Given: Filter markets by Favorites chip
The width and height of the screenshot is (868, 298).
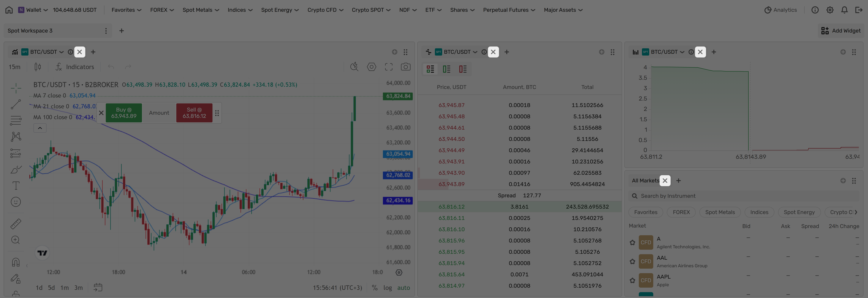Looking at the screenshot, I should 646,212.
